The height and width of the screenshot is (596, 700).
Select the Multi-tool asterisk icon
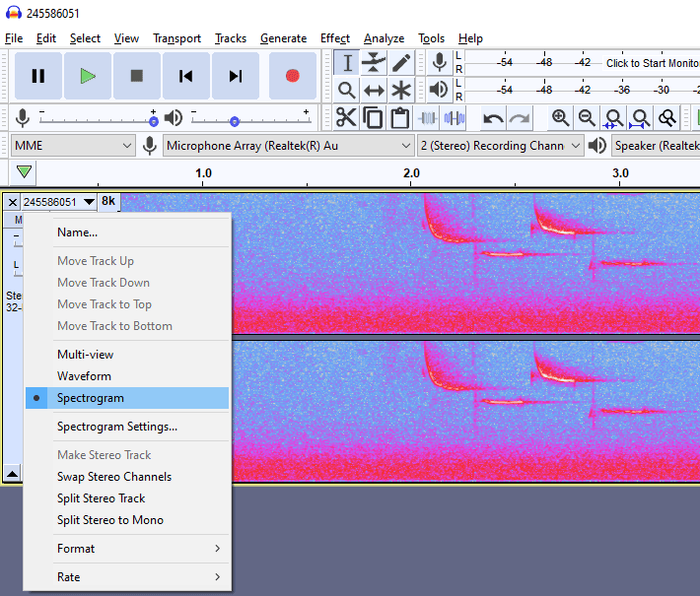(401, 91)
